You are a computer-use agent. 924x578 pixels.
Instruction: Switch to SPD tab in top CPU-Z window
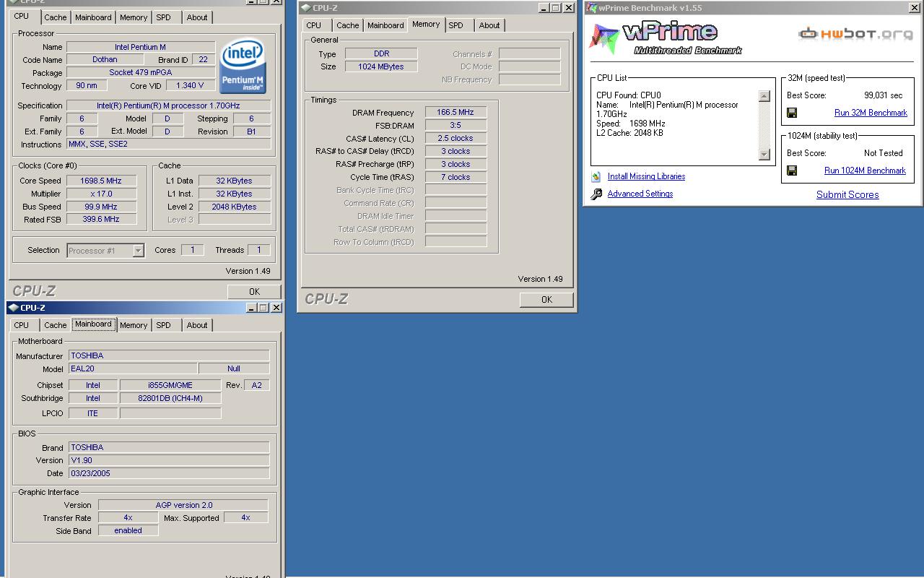tap(164, 17)
